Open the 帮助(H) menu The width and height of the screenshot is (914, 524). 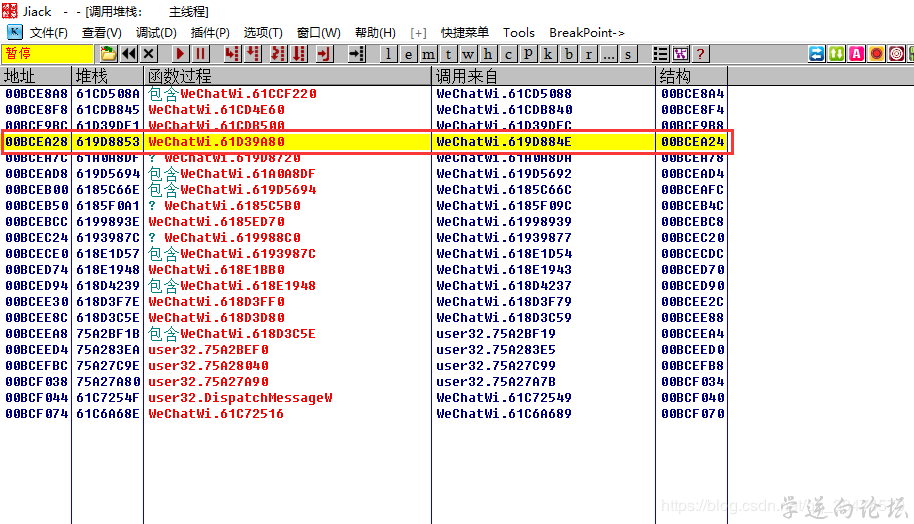(375, 33)
